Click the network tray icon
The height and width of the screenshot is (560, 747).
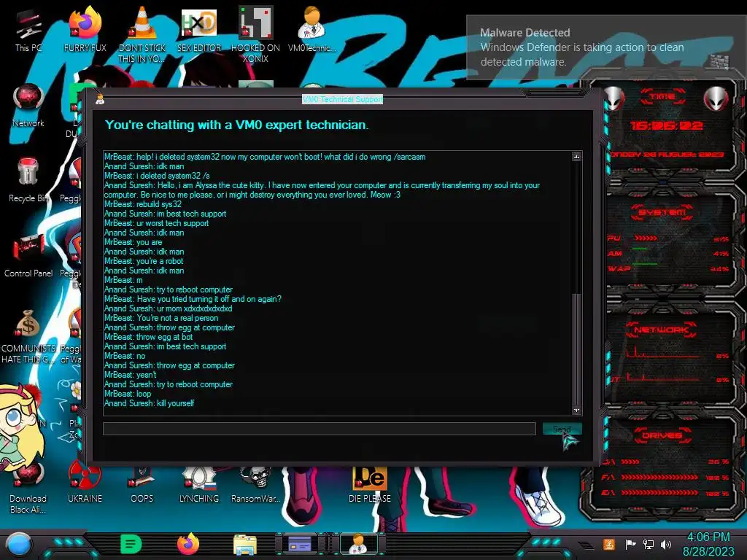click(648, 544)
